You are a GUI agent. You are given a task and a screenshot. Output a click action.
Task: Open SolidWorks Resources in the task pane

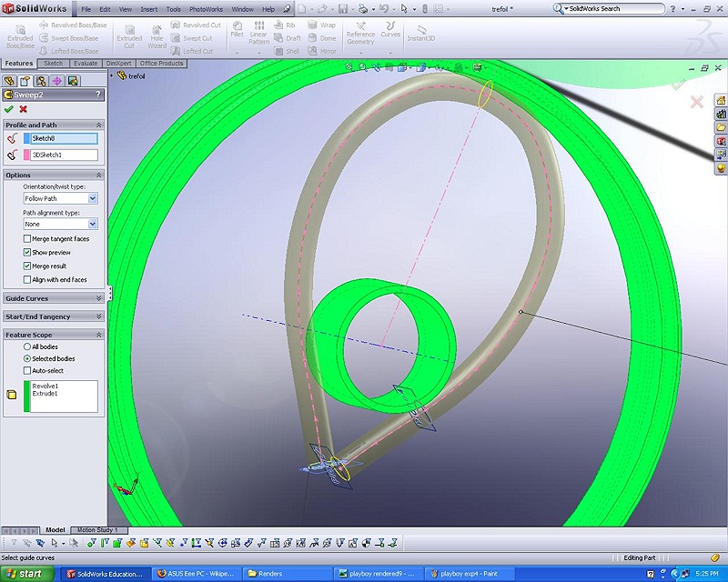tap(721, 100)
